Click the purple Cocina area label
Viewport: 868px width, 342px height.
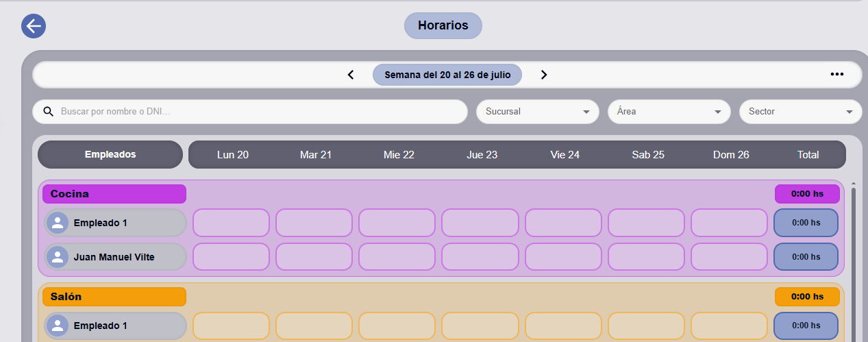click(114, 194)
